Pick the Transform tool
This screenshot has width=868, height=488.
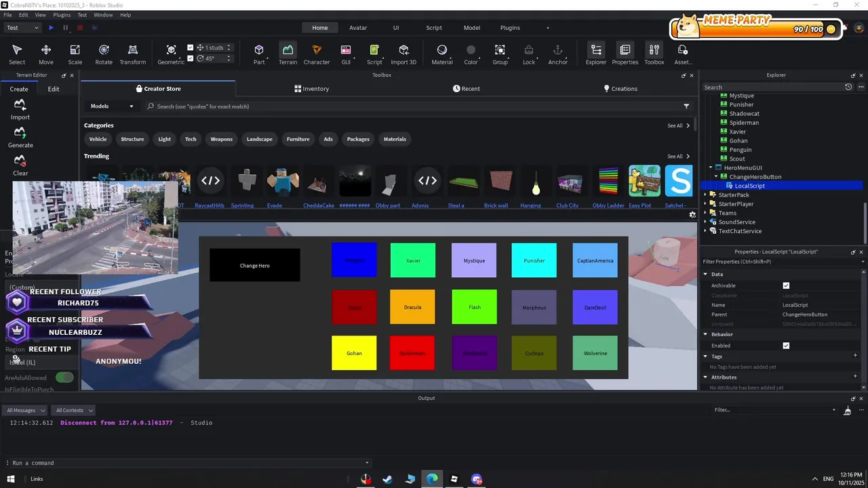click(133, 54)
